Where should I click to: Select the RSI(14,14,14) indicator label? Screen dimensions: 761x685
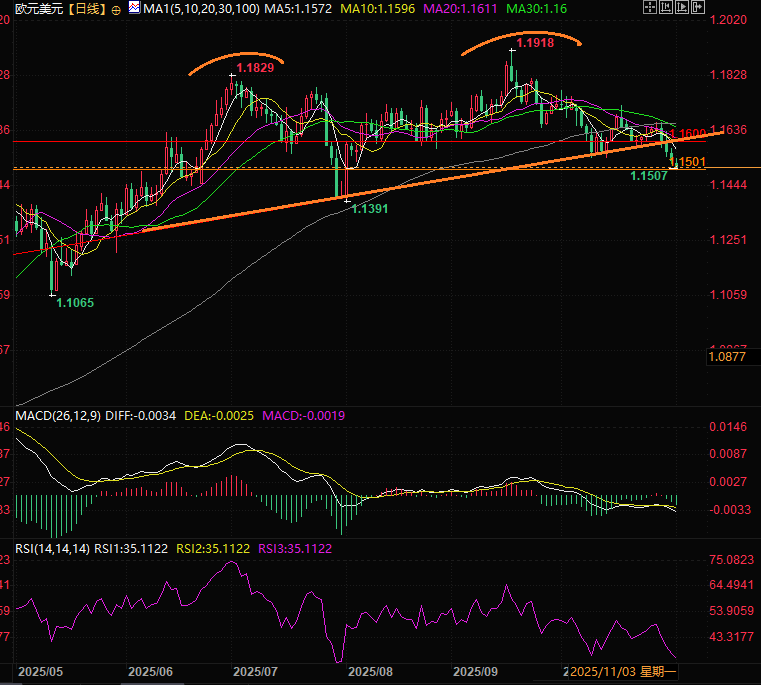coord(52,549)
